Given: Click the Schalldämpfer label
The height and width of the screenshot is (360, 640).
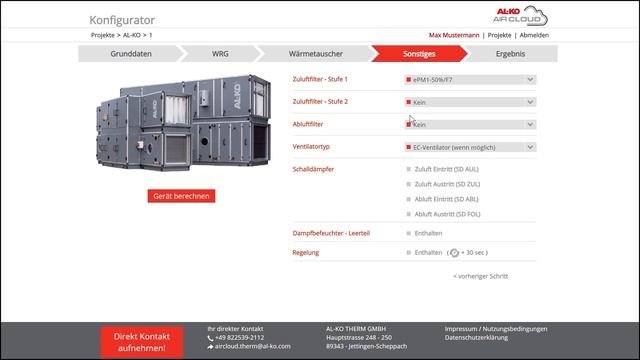Looking at the screenshot, I should 313,169.
